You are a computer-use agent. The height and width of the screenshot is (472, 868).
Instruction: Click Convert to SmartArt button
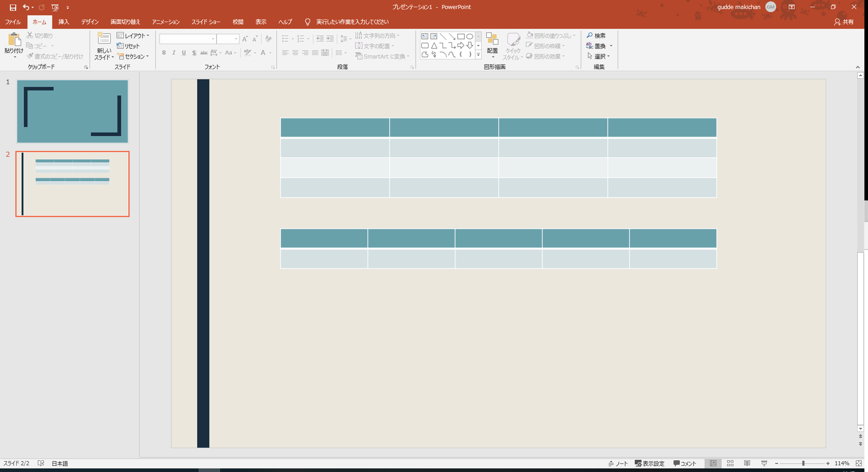tap(382, 56)
